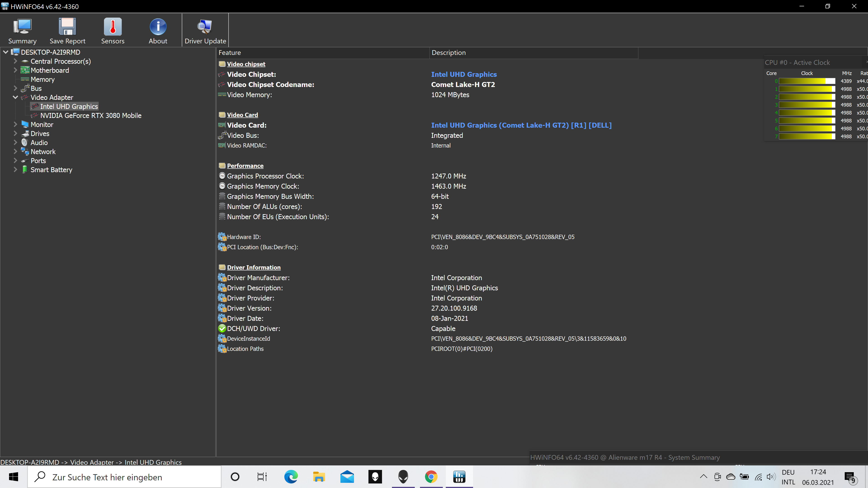The image size is (868, 488).
Task: Expand the Motherboard tree node
Action: coord(15,70)
